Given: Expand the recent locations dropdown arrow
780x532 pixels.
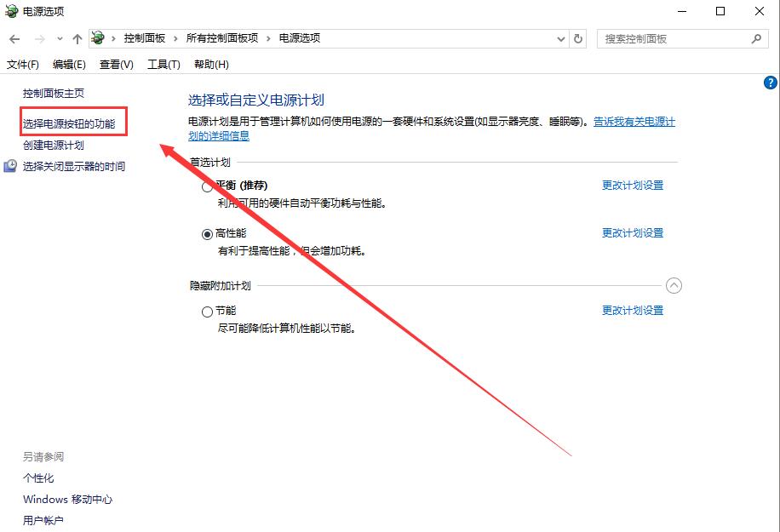Looking at the screenshot, I should pyautogui.click(x=59, y=38).
